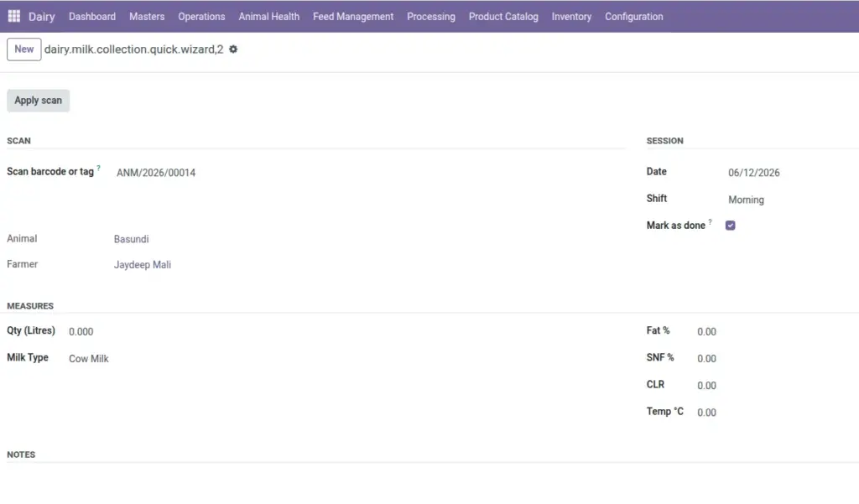Toggle the Mark as done checkbox
Viewport: 859px width, 504px height.
point(731,225)
